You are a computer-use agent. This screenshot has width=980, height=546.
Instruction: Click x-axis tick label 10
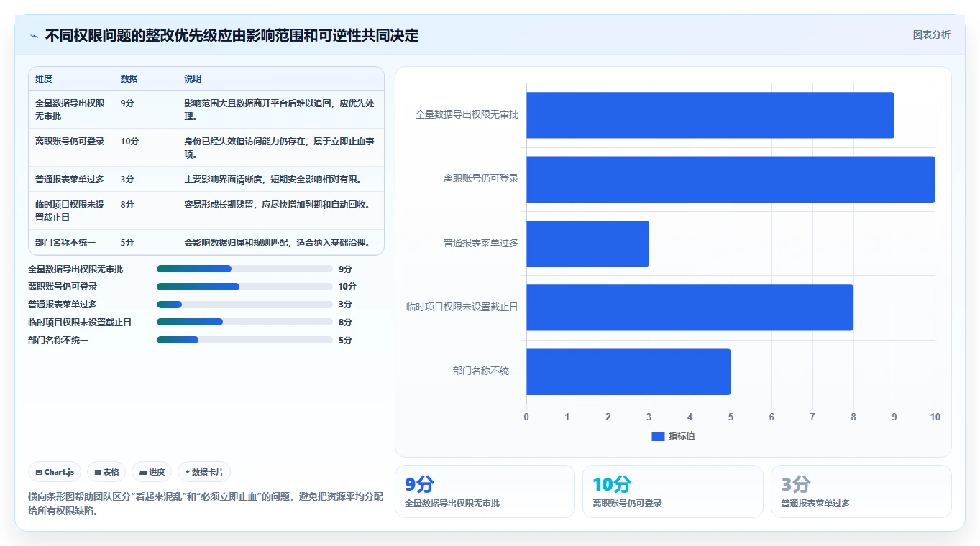(x=935, y=417)
